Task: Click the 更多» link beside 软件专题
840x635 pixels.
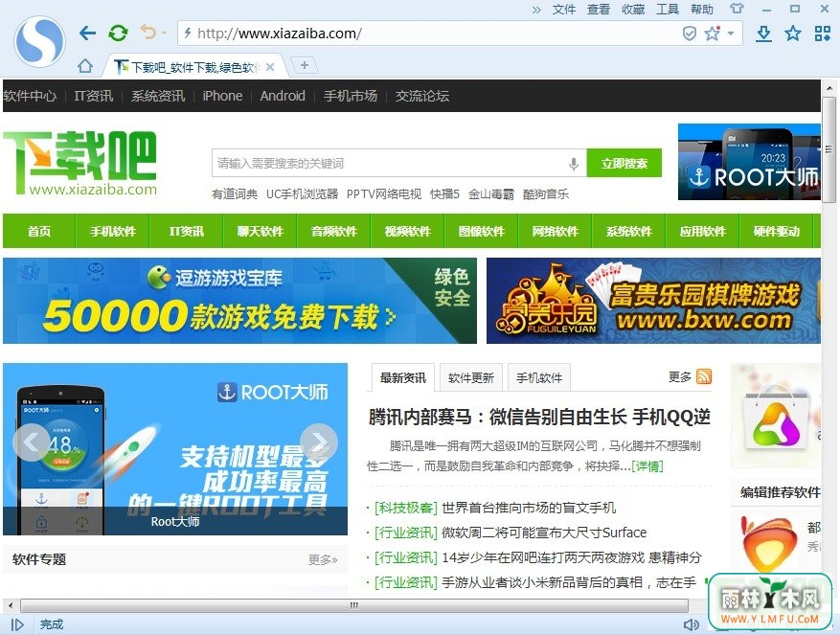Action: 323,560
